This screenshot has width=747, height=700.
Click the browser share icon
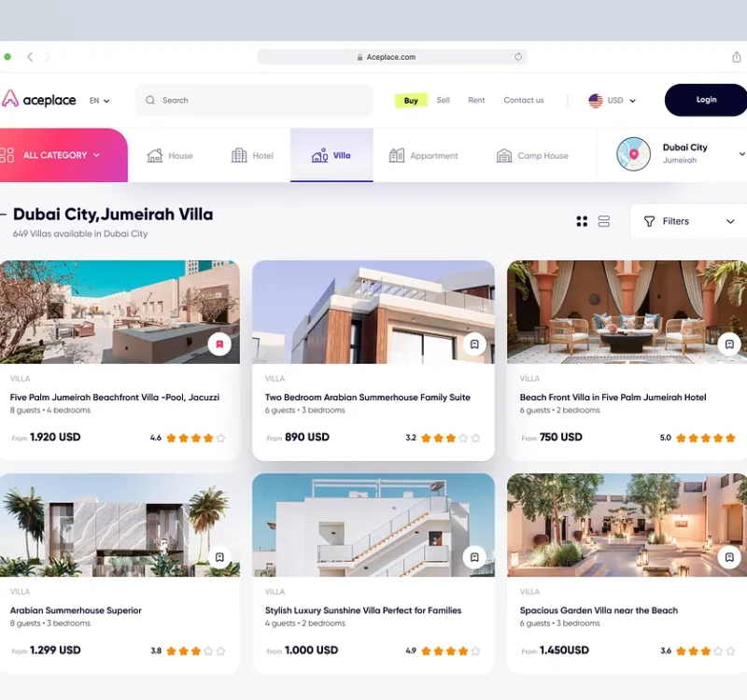[737, 57]
